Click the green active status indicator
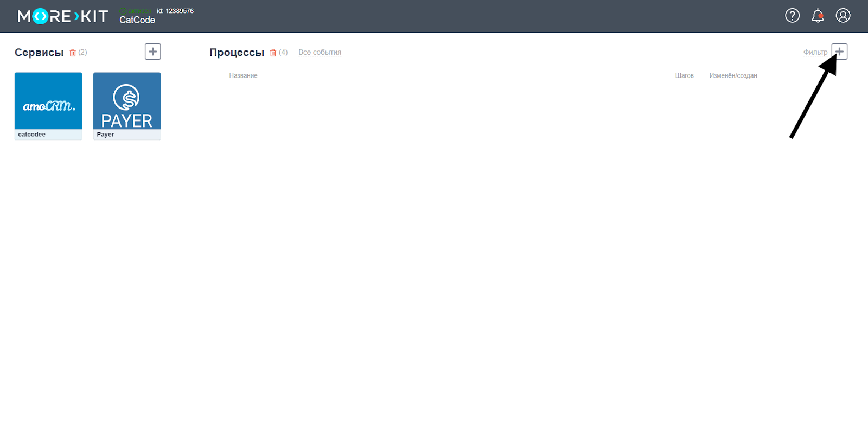This screenshot has height=426, width=868. tap(136, 11)
